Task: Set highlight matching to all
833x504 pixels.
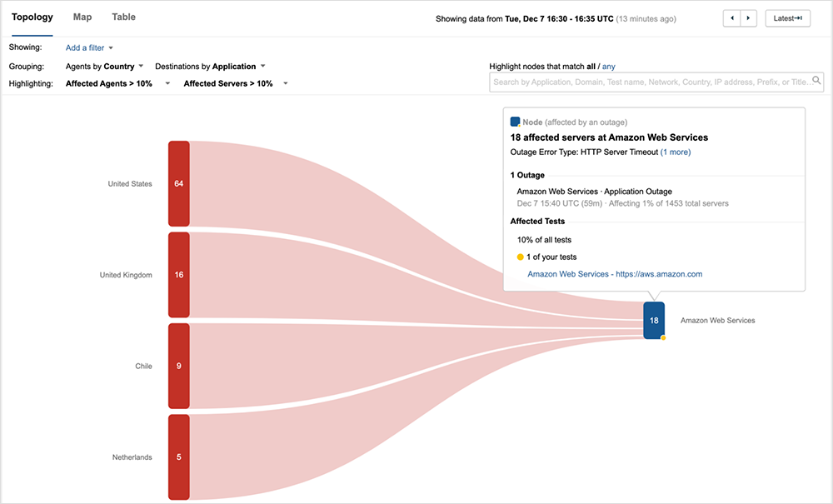Action: pos(591,66)
